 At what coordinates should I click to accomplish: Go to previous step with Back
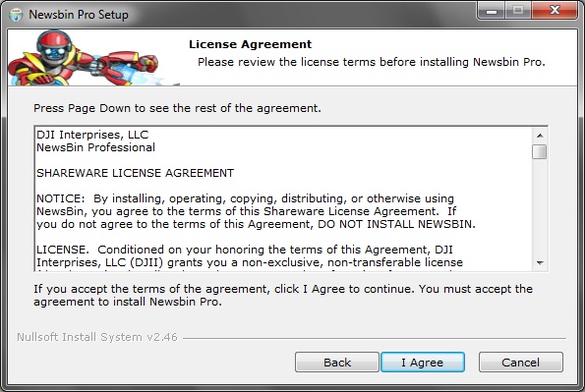337,363
